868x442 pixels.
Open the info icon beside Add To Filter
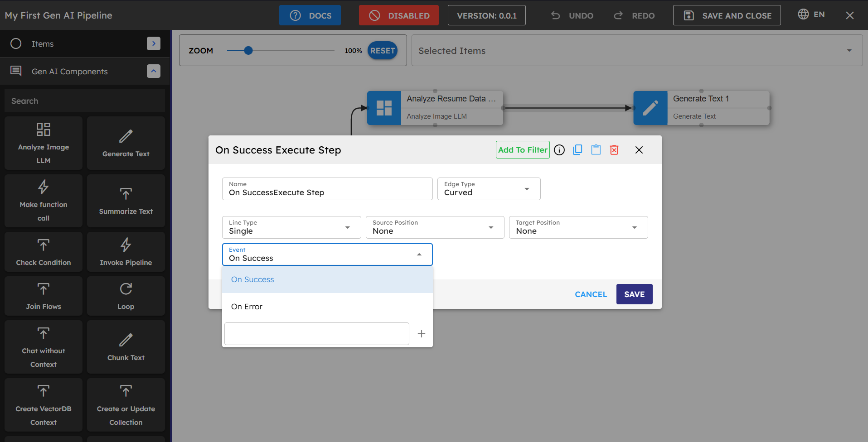pyautogui.click(x=559, y=150)
